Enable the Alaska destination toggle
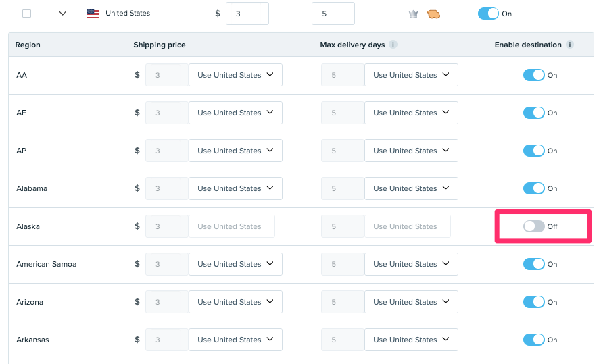 (x=533, y=226)
